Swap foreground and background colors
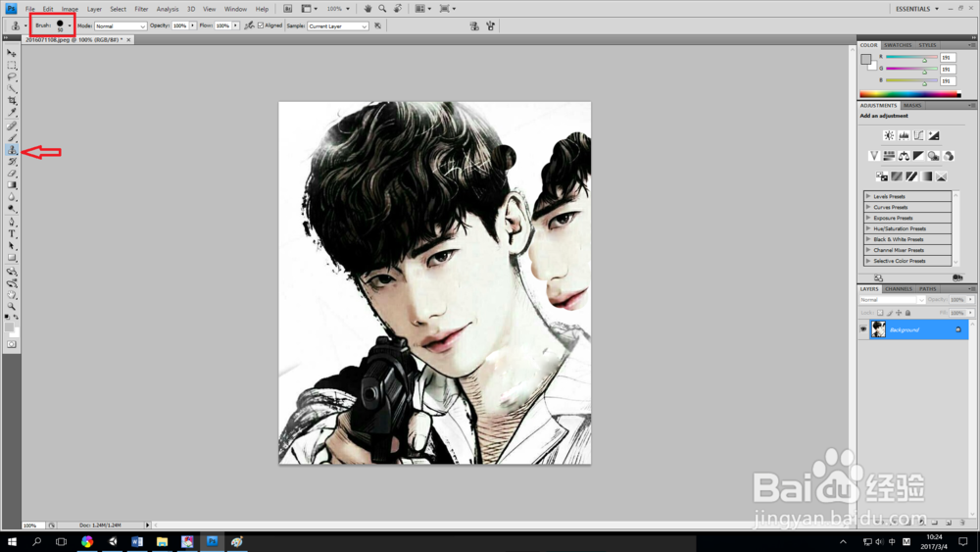This screenshot has height=552, width=980. click(x=16, y=318)
